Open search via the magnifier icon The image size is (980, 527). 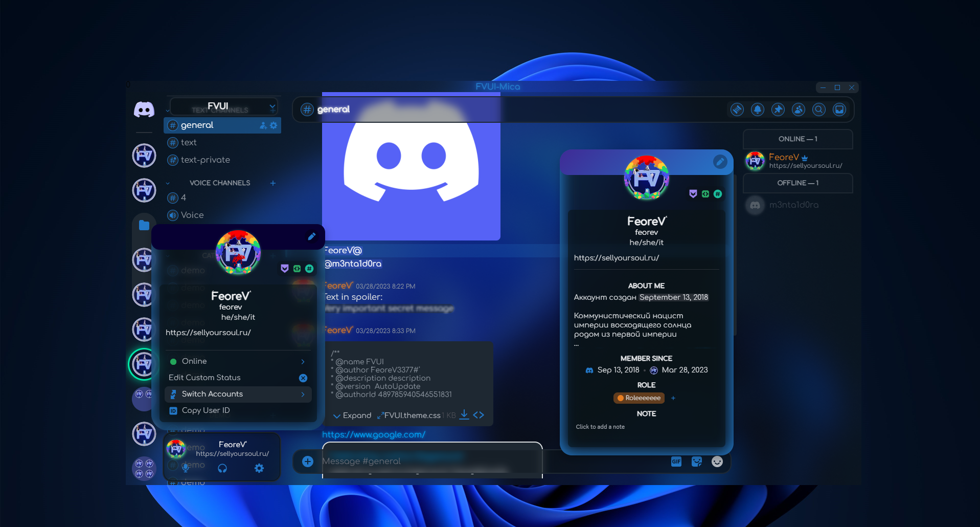pos(818,109)
